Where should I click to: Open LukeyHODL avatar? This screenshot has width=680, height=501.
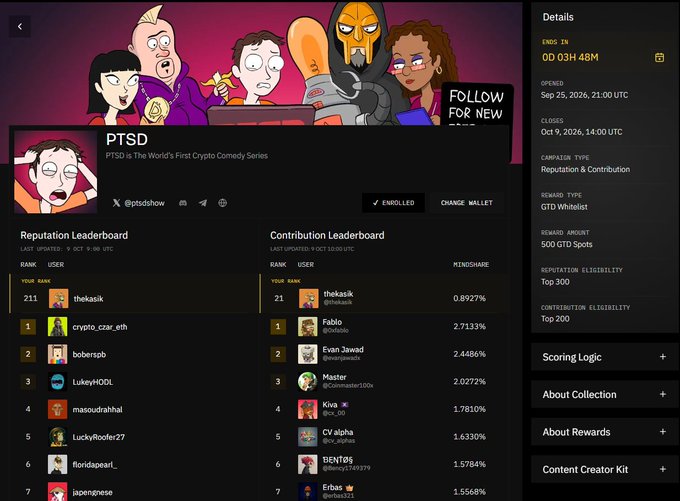(58, 382)
